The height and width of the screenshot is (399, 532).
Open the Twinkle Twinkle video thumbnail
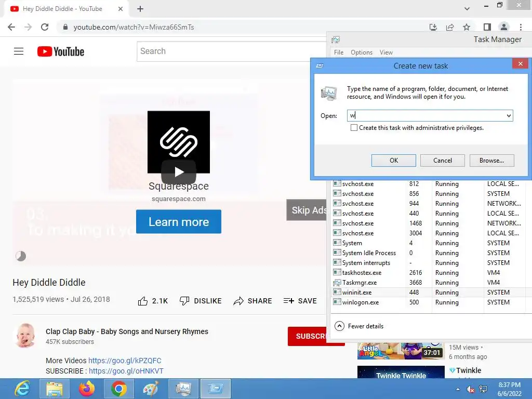click(x=401, y=372)
